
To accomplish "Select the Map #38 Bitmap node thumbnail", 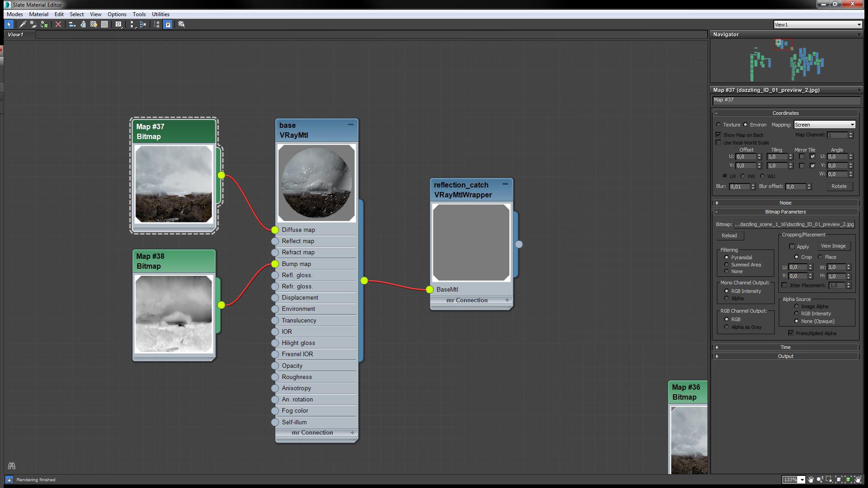I will (x=174, y=314).
